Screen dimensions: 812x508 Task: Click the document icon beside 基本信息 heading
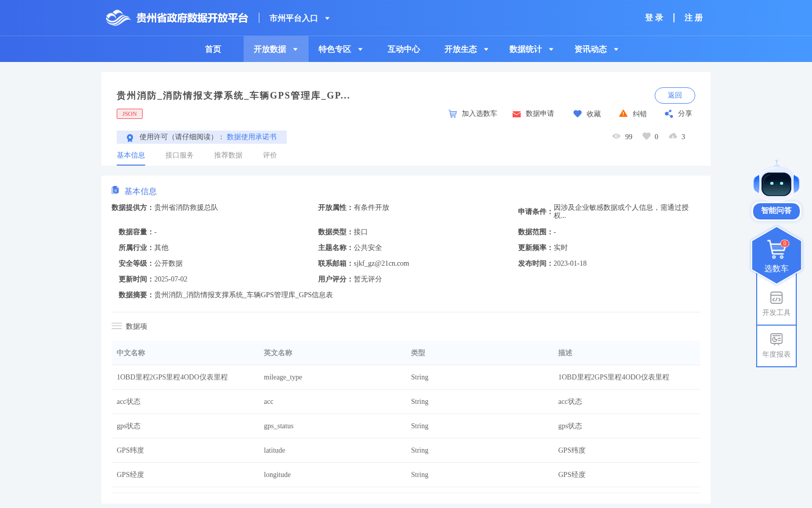(x=115, y=190)
